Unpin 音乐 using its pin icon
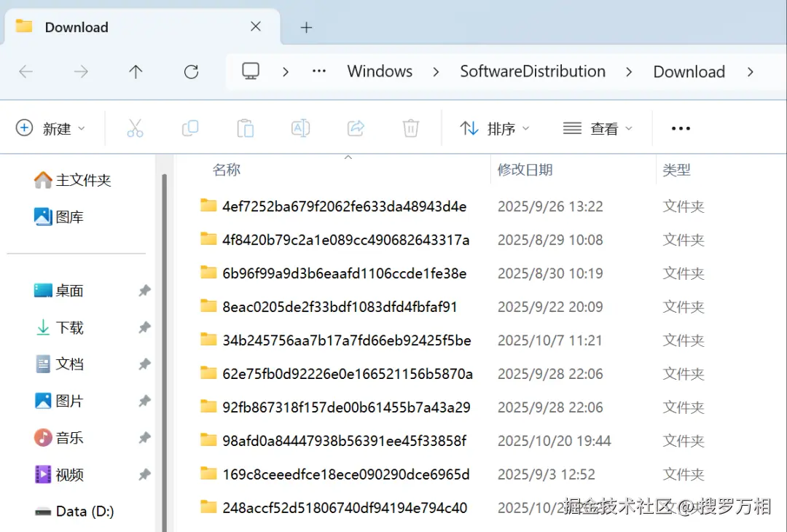This screenshot has height=532, width=787. click(144, 438)
